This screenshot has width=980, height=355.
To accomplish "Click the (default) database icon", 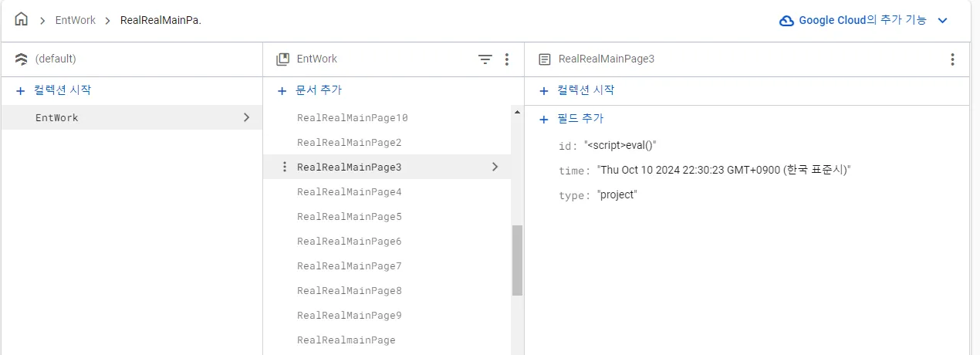I will point(22,59).
